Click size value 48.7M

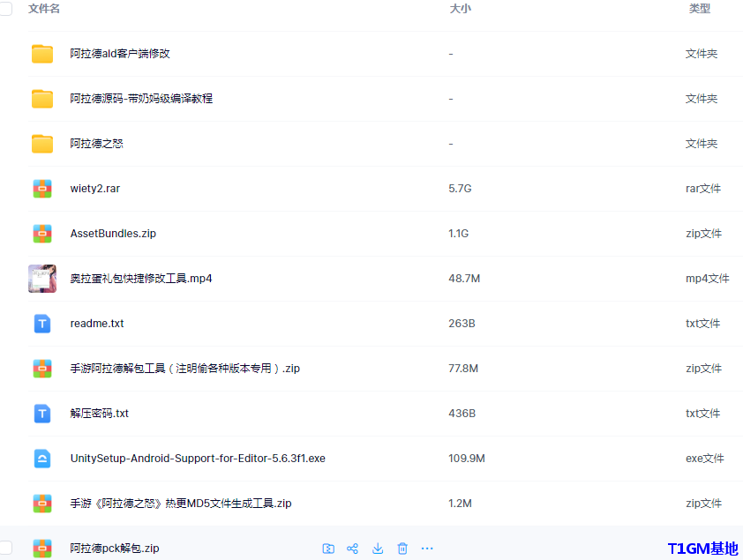point(464,279)
